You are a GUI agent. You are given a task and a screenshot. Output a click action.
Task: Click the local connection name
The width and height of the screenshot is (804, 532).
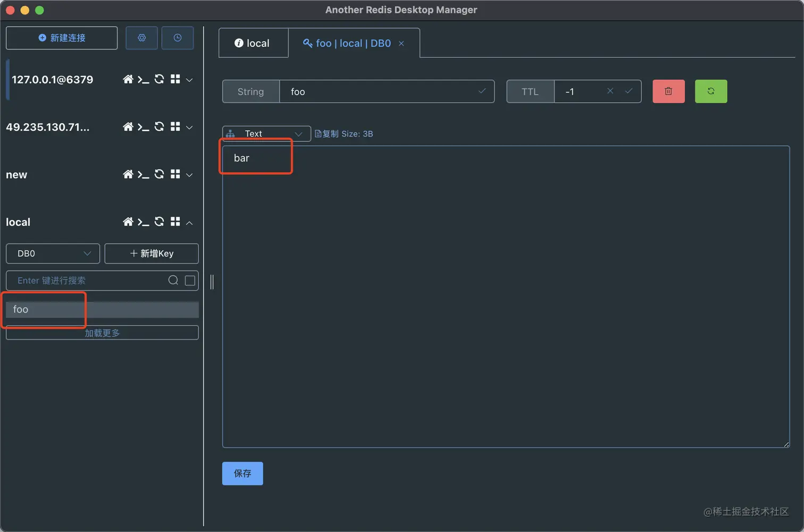18,222
